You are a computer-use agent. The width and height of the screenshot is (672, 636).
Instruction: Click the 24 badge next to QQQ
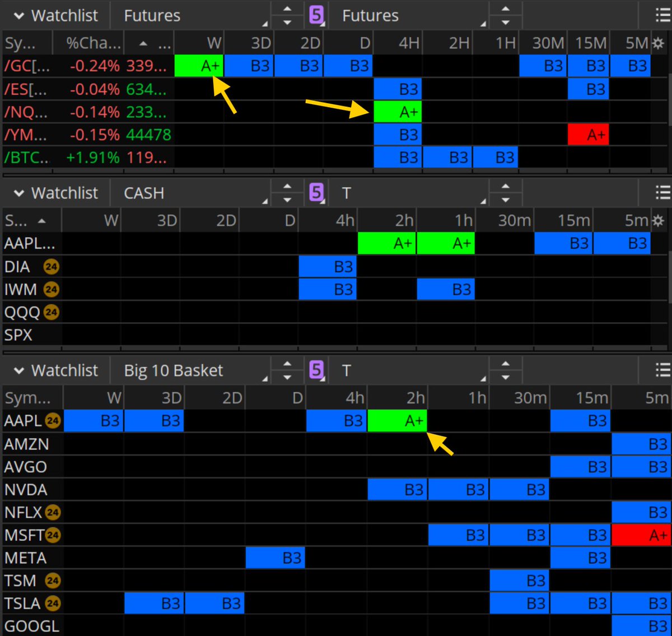point(51,312)
